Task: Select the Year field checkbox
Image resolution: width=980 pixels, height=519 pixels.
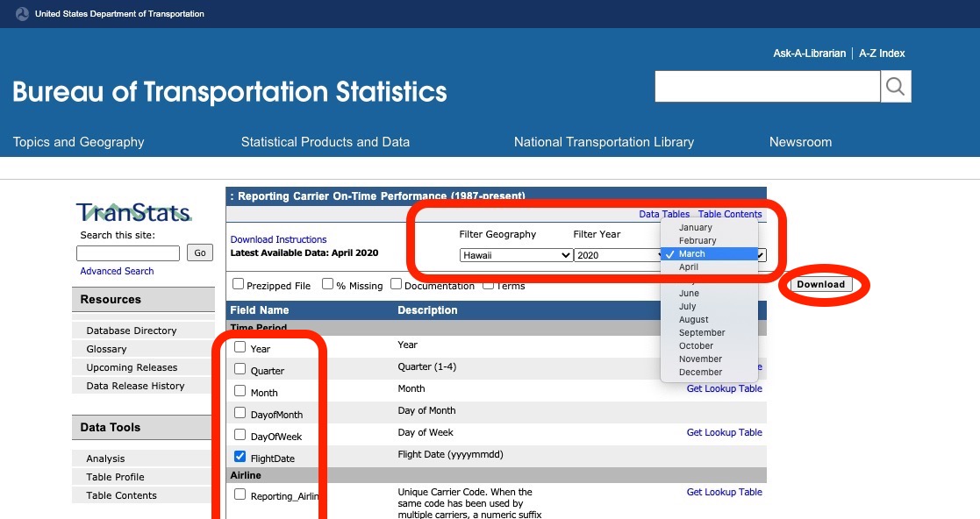Action: pos(240,347)
